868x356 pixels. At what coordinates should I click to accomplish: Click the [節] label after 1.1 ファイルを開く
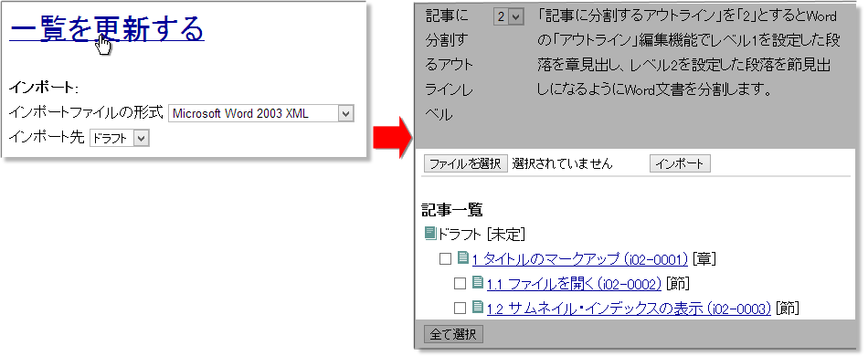678,284
